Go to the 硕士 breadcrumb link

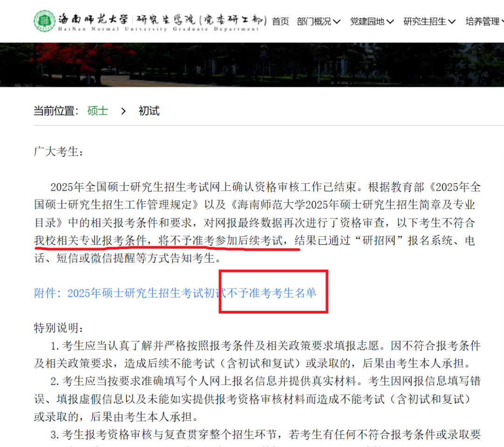pos(98,111)
